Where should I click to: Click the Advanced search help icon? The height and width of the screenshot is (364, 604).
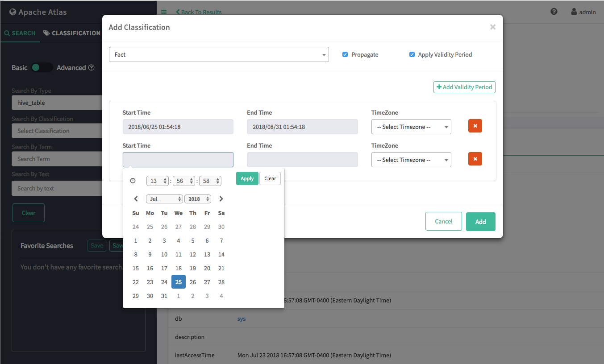(x=92, y=68)
